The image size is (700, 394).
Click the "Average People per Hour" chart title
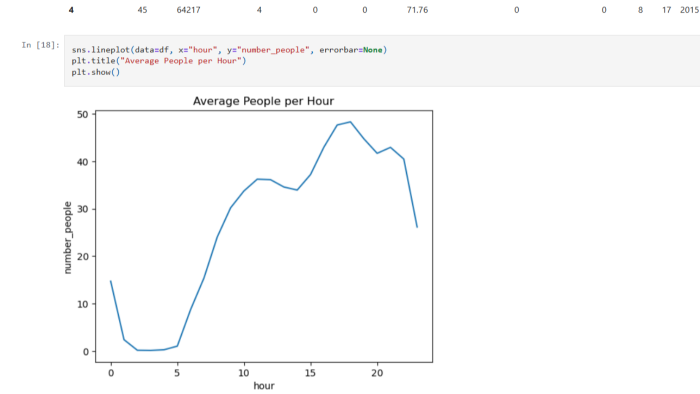pyautogui.click(x=263, y=101)
